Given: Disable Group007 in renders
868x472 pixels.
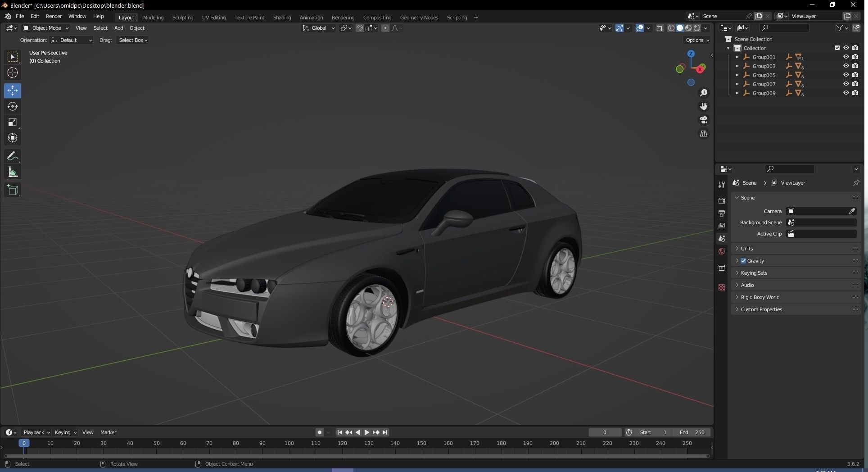Looking at the screenshot, I should pyautogui.click(x=855, y=84).
